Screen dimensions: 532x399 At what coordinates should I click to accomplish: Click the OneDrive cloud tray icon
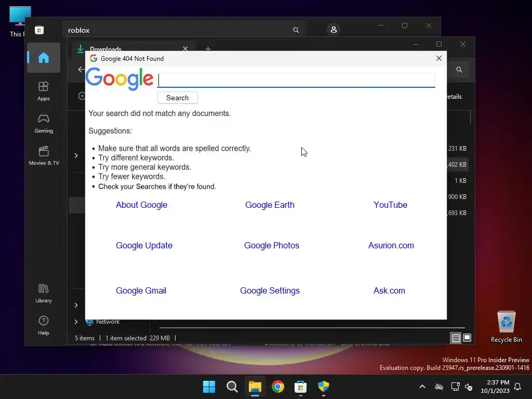coord(439,387)
